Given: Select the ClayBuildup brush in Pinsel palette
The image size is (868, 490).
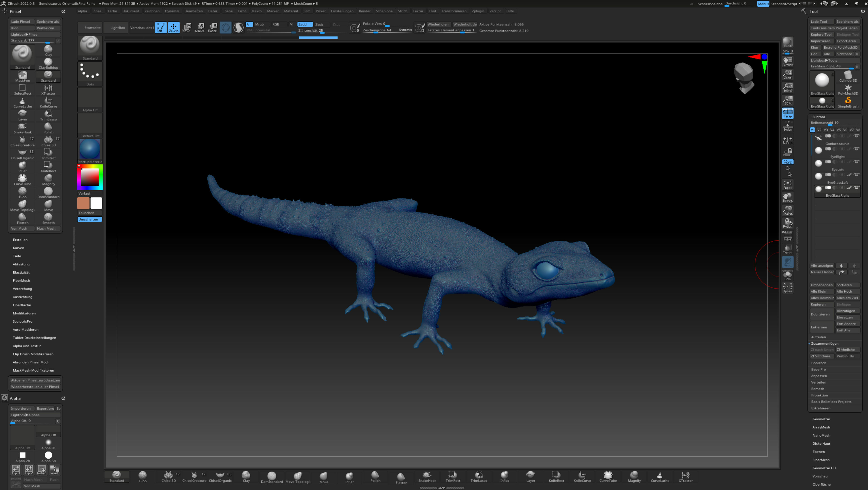Looking at the screenshot, I should tap(48, 63).
